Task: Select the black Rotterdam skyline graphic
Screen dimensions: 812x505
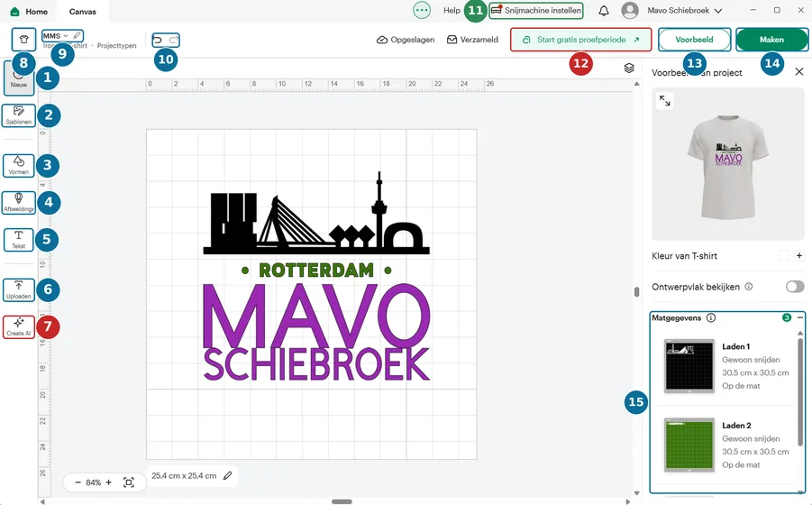Action: [x=316, y=213]
